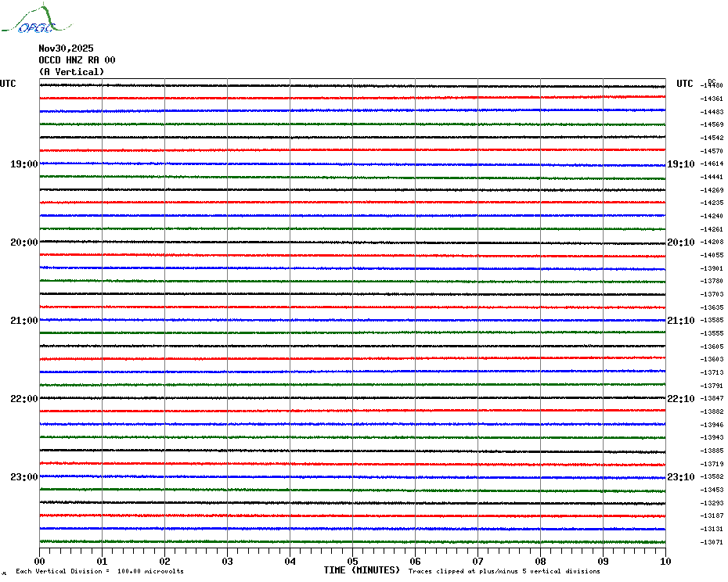Click the 05 tick on the minutes axis
Screen dimensions: 728x582
coord(352,561)
